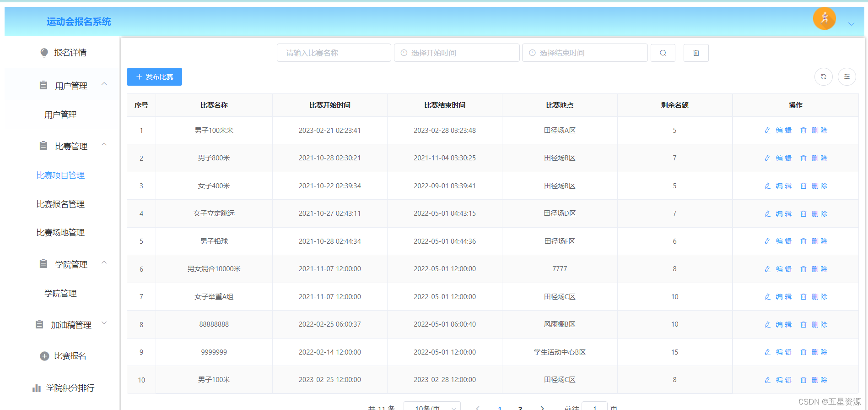Screen dimensions: 868x410
Task: Click the clipboard icon beside 学院管理 header
Action: (x=43, y=264)
